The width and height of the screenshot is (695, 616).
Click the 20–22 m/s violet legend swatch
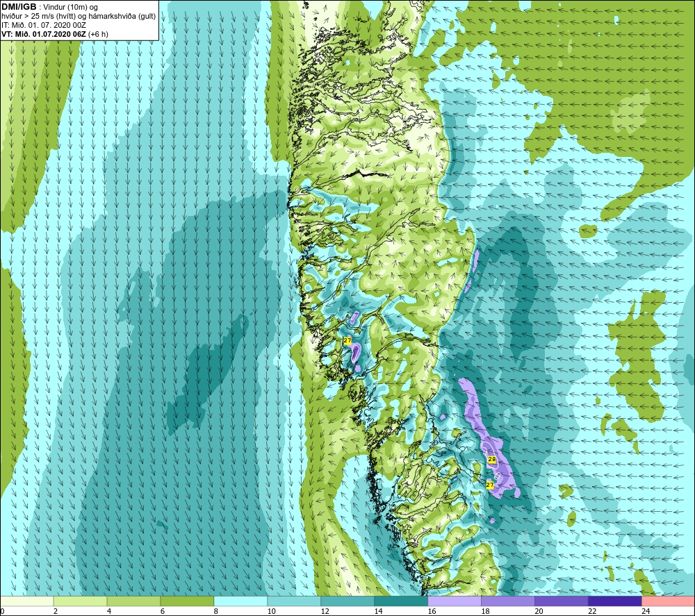[x=561, y=601]
